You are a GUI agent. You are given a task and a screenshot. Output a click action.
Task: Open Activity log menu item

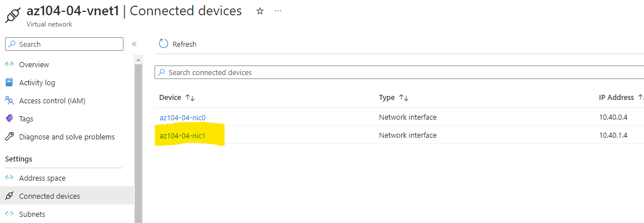[37, 82]
